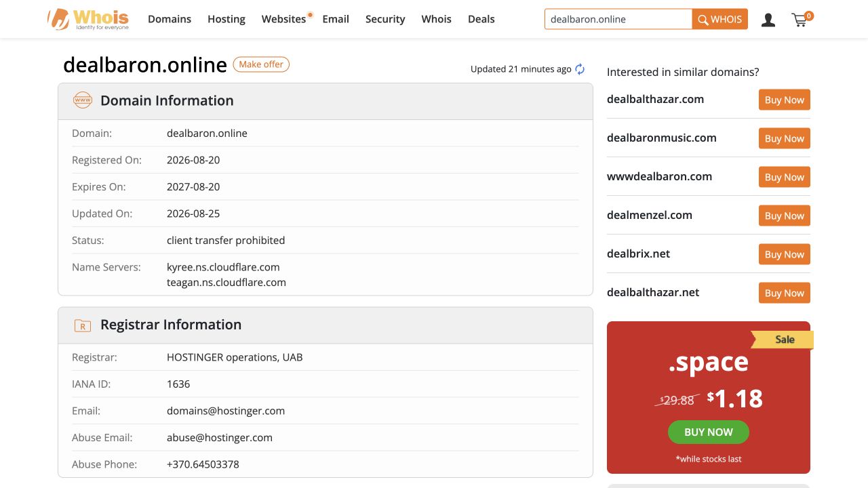868x488 pixels.
Task: Click the teagan.ns.cloudflare.com name server
Action: (x=226, y=283)
